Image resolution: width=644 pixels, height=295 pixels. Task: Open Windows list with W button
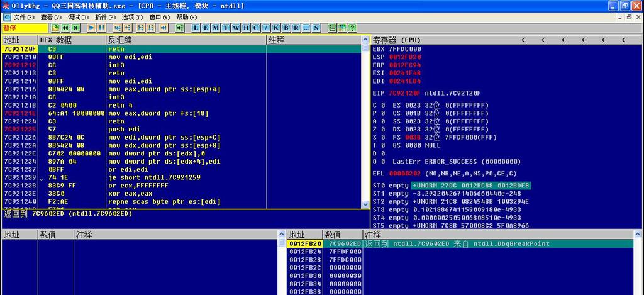[236, 28]
